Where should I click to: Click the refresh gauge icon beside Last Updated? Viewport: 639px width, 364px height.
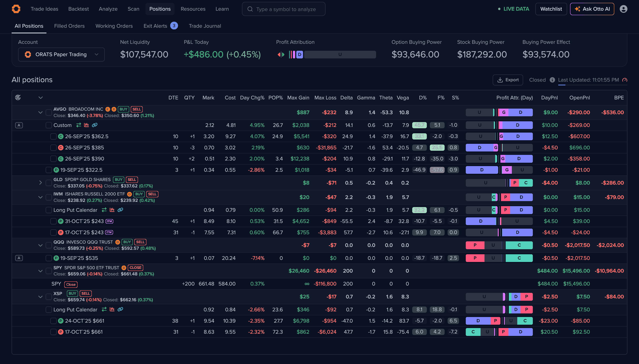[625, 80]
